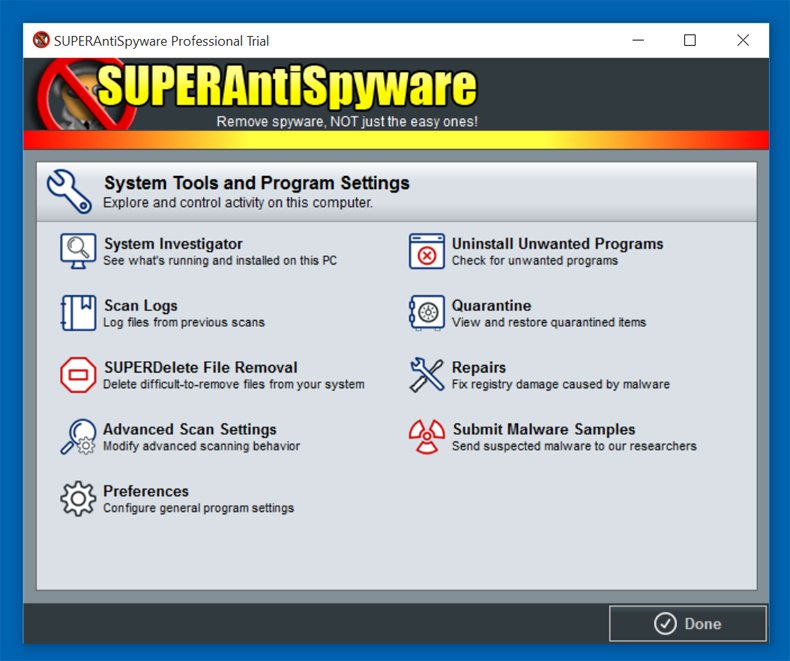Minimize the SUPERAntiSpyware window
Image resolution: width=790 pixels, height=661 pixels.
click(638, 40)
